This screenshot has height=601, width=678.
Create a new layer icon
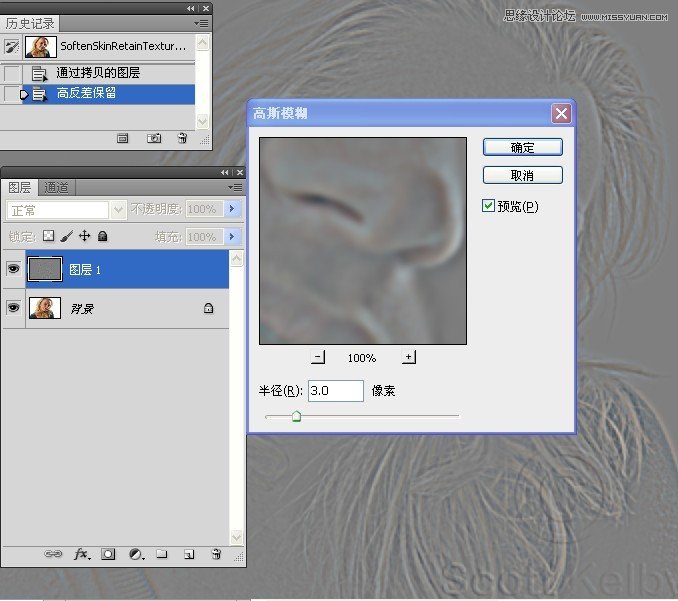point(189,554)
